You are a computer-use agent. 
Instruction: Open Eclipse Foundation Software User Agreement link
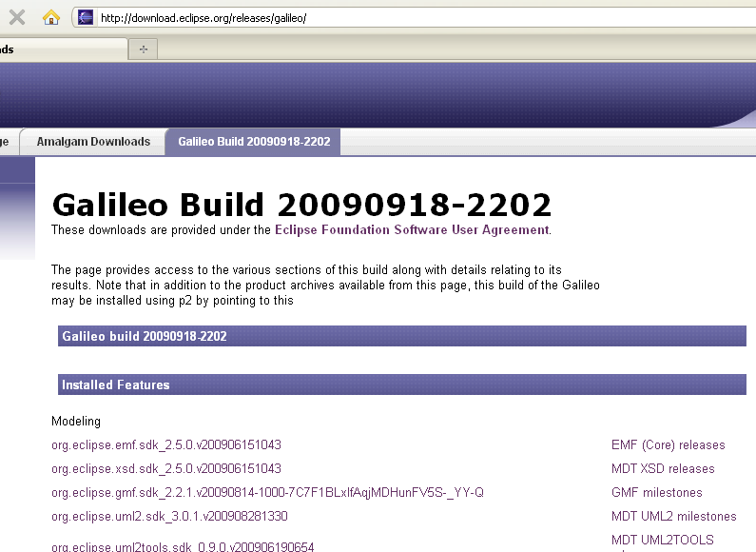pos(411,229)
